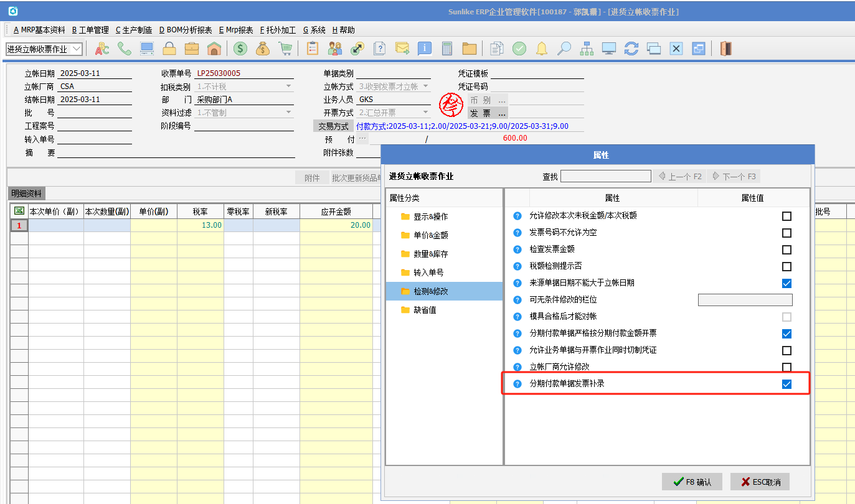Click the exit door icon

(x=725, y=49)
